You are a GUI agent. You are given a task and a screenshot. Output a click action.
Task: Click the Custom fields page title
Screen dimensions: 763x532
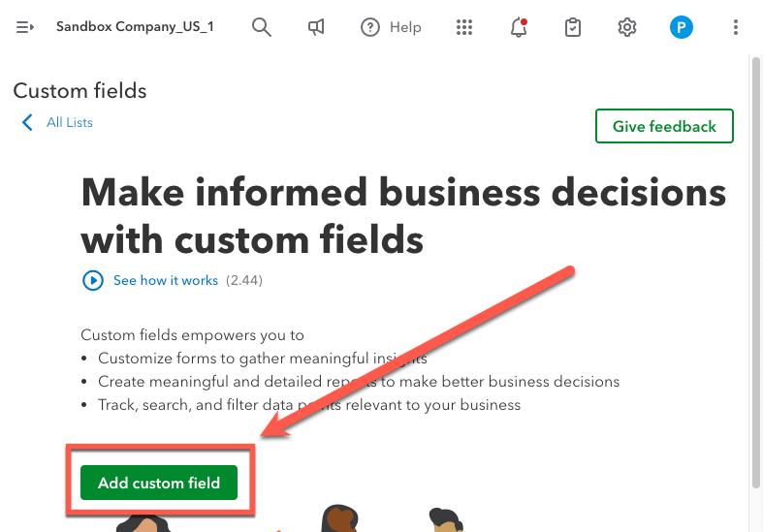point(80,91)
